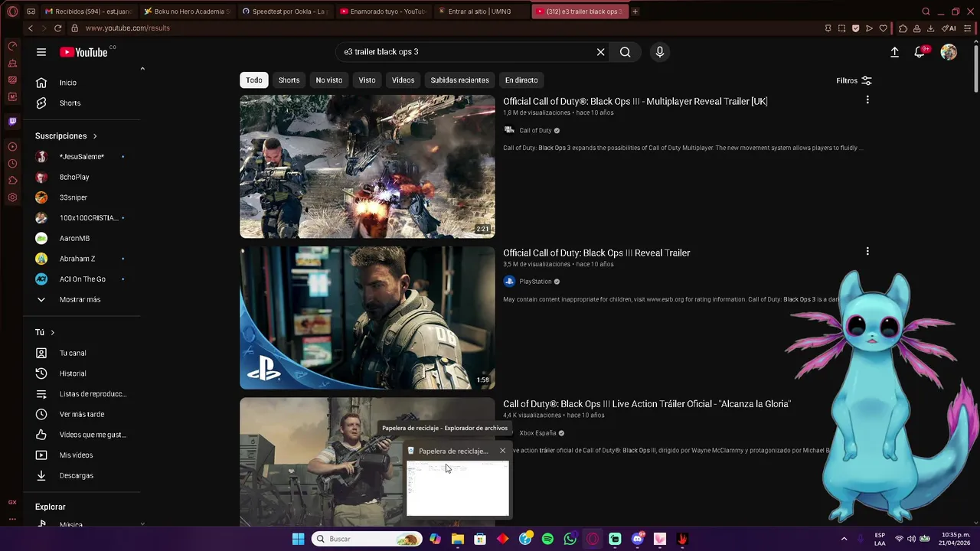Click the Windows Start button
The image size is (980, 551).
[x=298, y=539]
